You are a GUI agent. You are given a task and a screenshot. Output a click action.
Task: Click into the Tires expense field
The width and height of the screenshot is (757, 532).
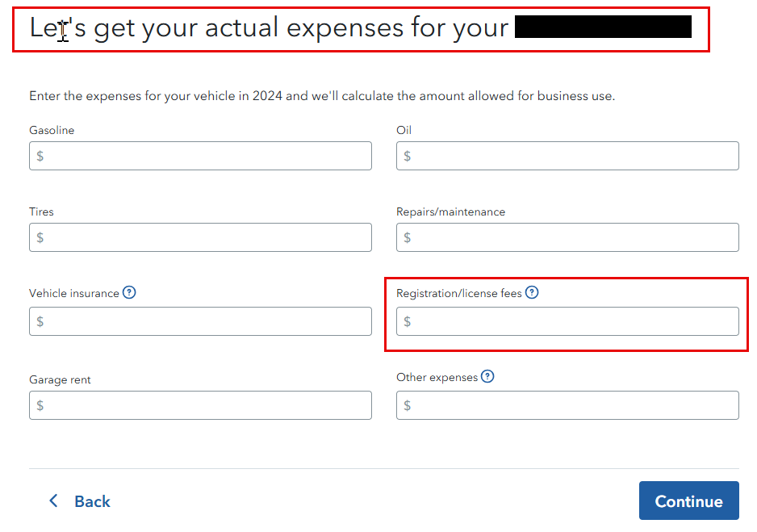click(200, 237)
